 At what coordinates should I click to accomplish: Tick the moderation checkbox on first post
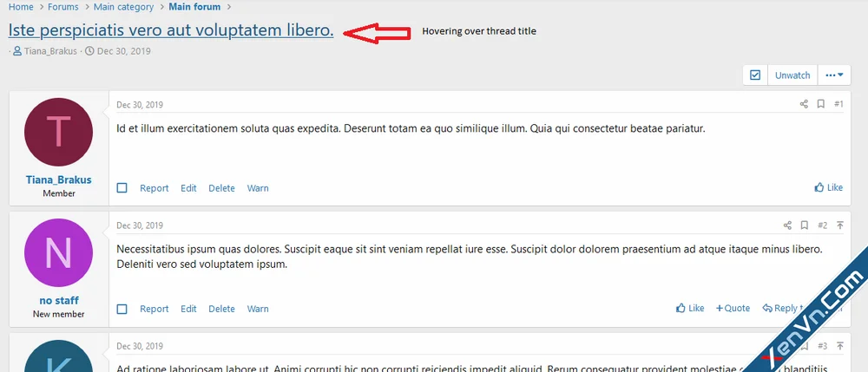point(122,188)
